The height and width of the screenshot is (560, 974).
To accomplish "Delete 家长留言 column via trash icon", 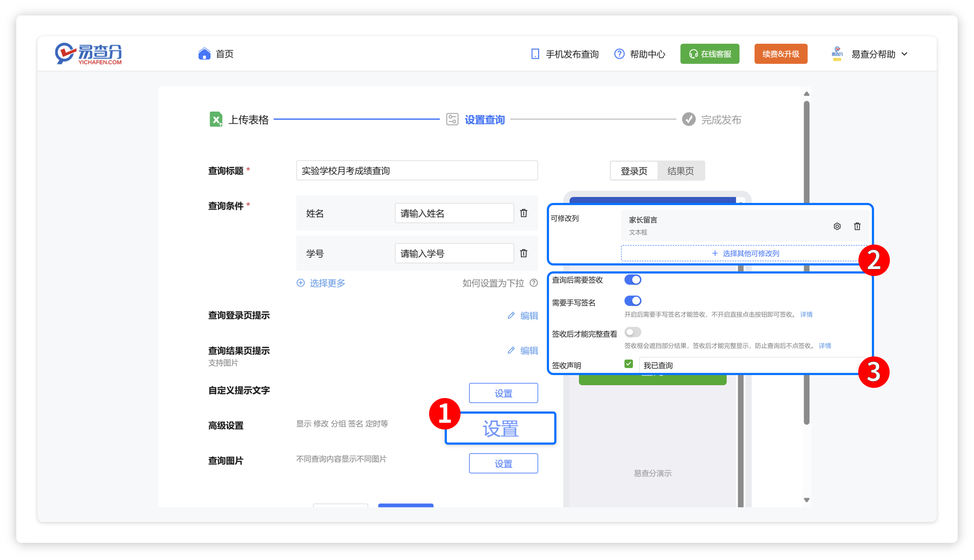I will (857, 226).
